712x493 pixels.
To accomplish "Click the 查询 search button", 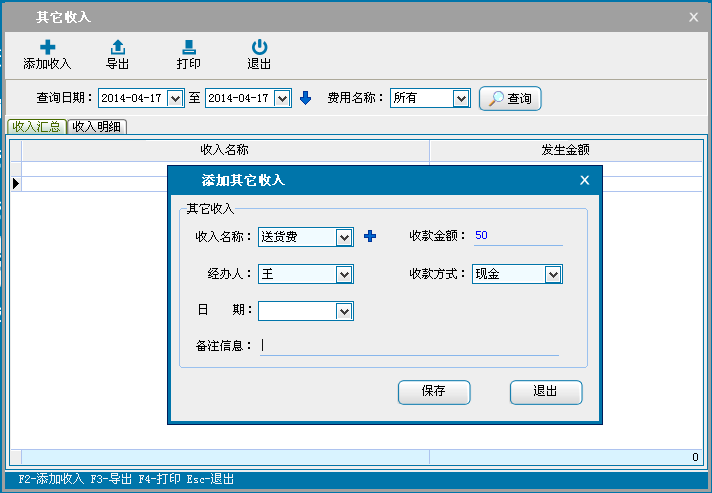I will [511, 98].
